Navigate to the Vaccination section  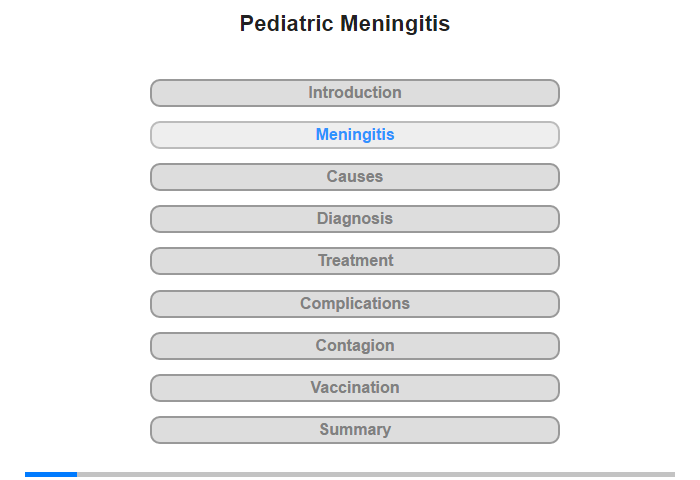point(355,388)
